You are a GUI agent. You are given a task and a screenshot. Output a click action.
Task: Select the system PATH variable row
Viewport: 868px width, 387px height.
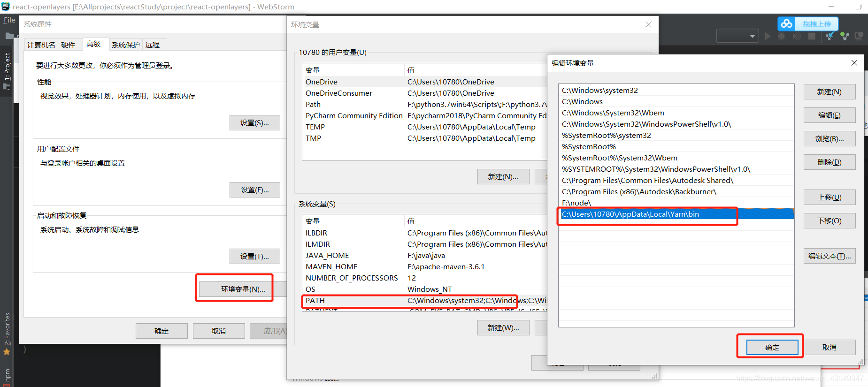point(425,300)
